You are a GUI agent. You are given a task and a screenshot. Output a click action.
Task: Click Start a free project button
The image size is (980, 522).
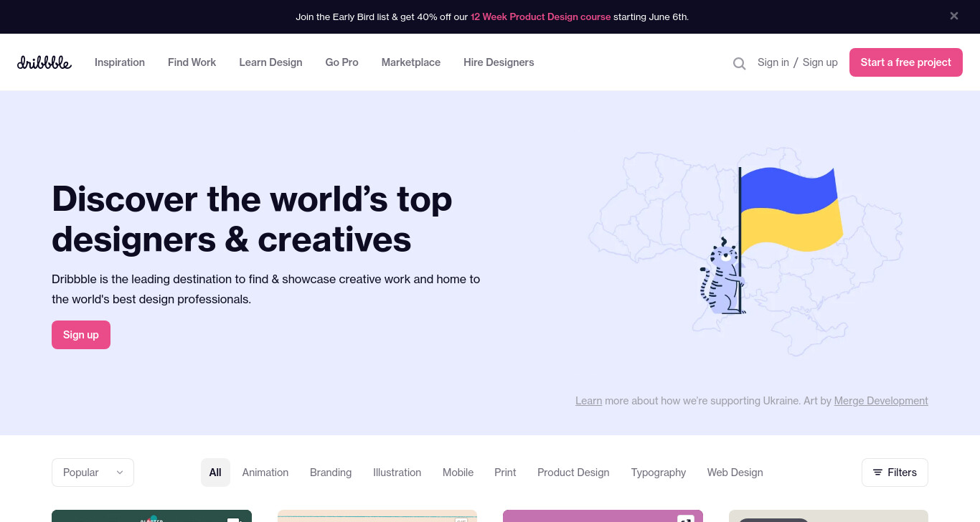click(906, 62)
